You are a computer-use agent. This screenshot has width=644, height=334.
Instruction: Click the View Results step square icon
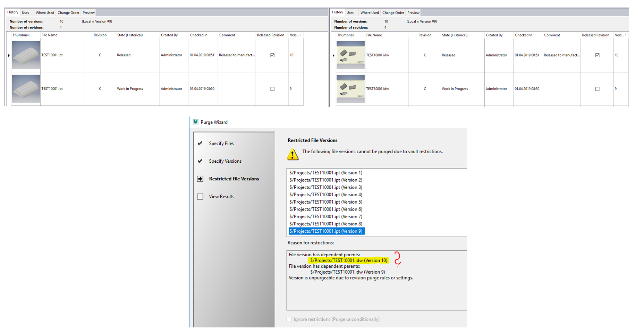(x=200, y=196)
